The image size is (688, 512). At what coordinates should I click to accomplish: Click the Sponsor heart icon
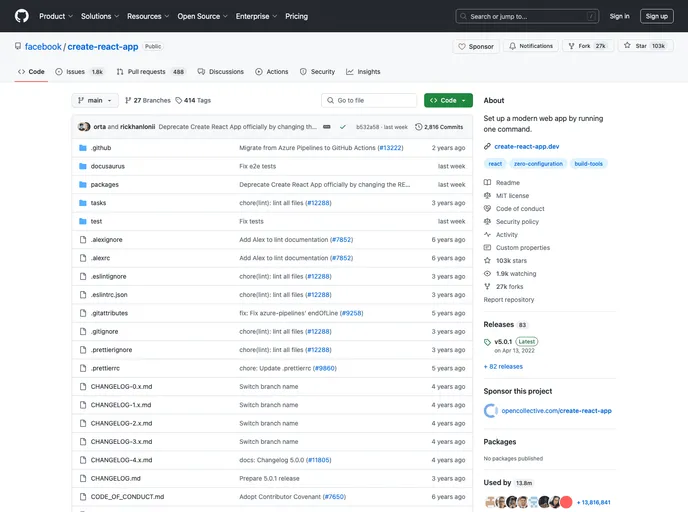462,46
